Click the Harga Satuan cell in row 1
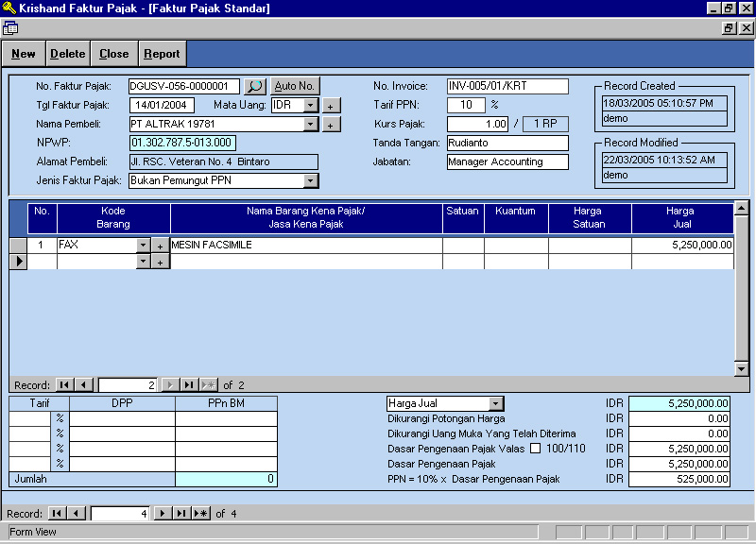Screen dimensions: 756x544 (590, 245)
